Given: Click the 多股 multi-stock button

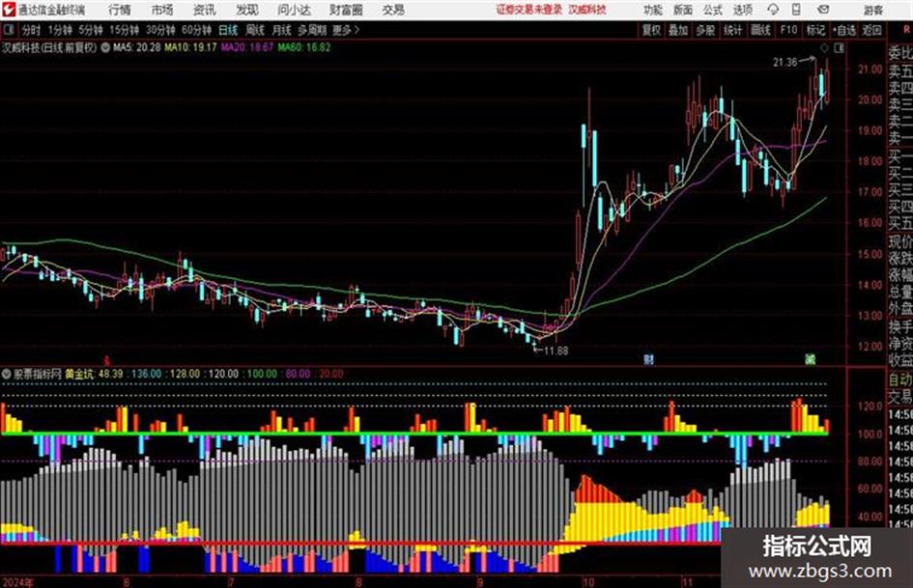Looking at the screenshot, I should point(705,30).
